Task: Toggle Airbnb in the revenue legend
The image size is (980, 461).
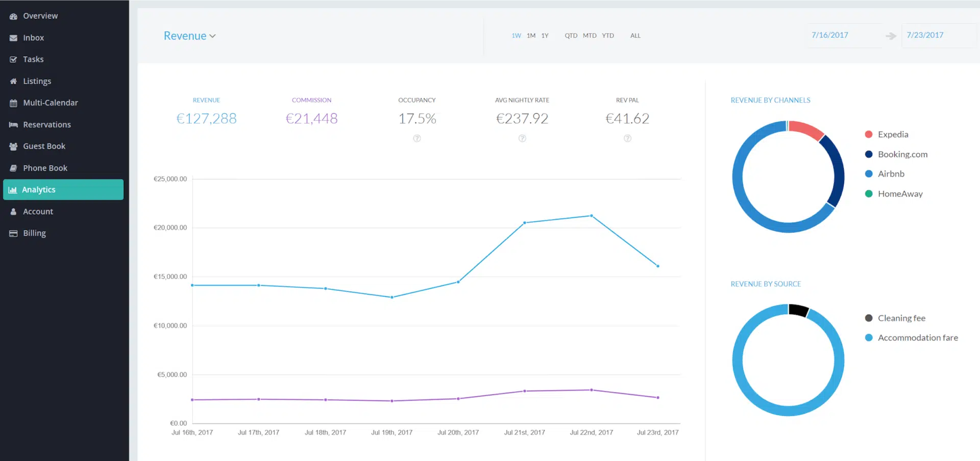Action: 891,173
